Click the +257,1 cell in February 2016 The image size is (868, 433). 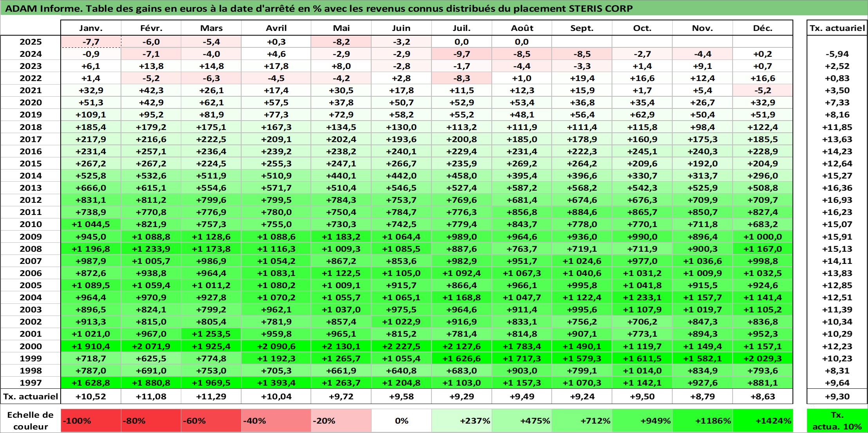151,152
